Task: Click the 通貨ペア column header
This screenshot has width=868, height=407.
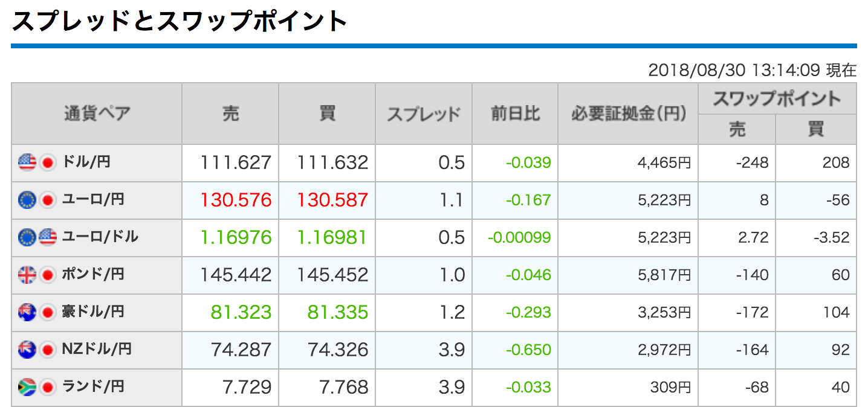Action: pos(97,114)
